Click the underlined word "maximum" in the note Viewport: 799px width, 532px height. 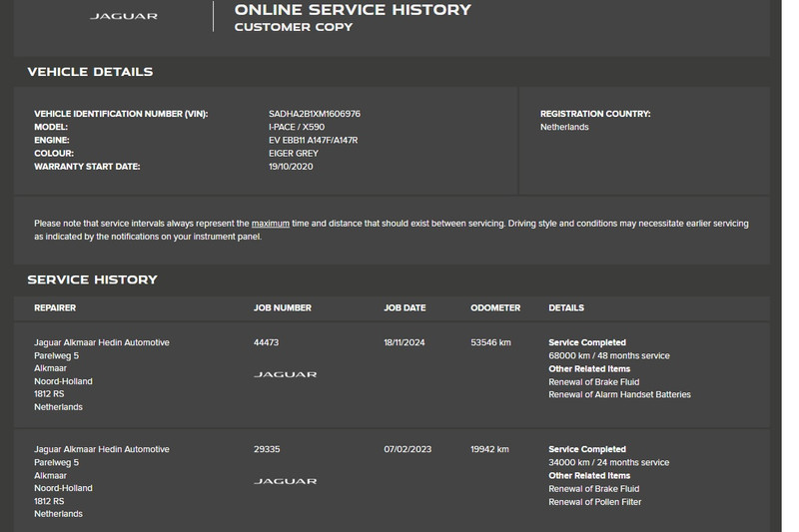click(x=271, y=224)
